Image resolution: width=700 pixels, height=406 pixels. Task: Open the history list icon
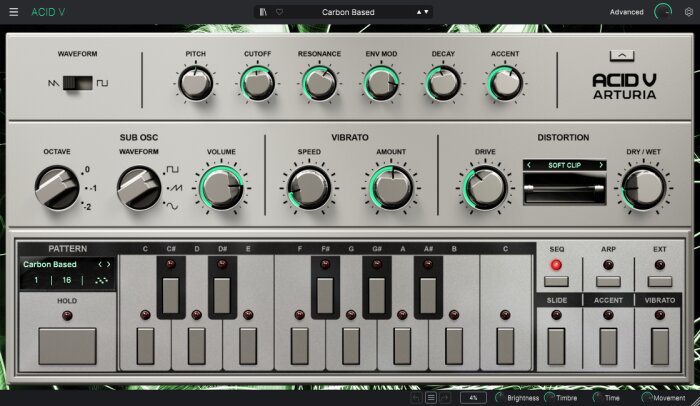click(x=431, y=398)
